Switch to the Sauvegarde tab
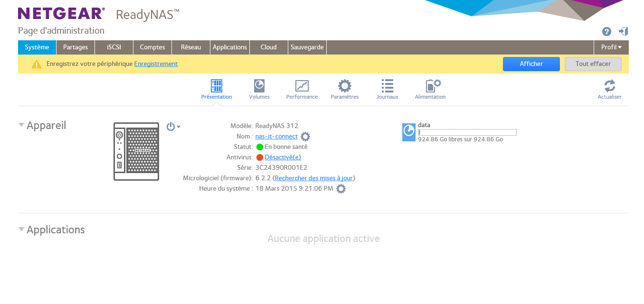 (x=307, y=47)
